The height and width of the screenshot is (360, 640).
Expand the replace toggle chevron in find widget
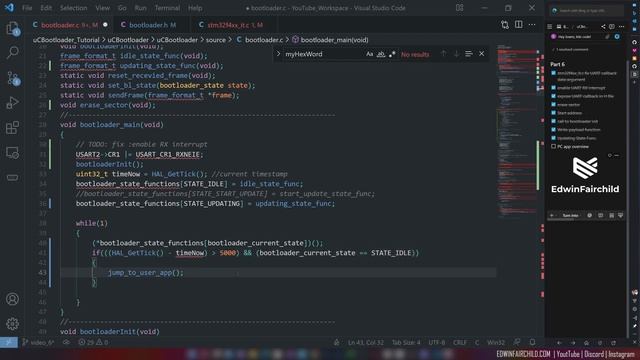click(x=278, y=54)
